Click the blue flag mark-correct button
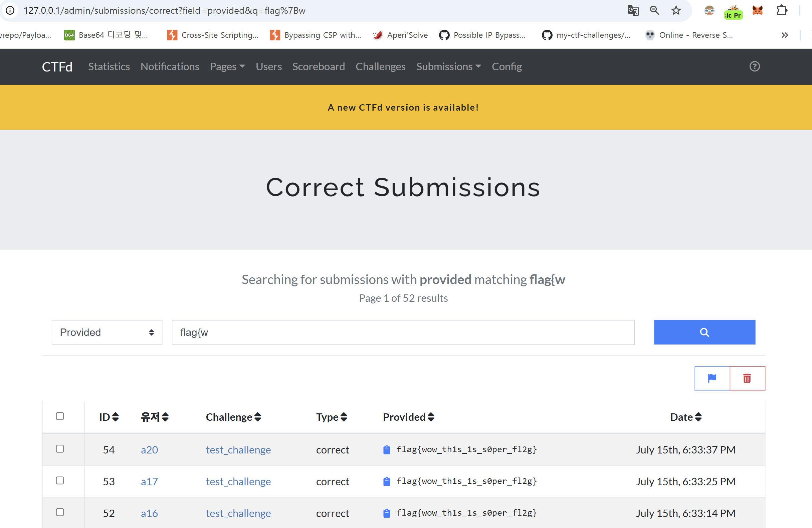 click(x=712, y=378)
